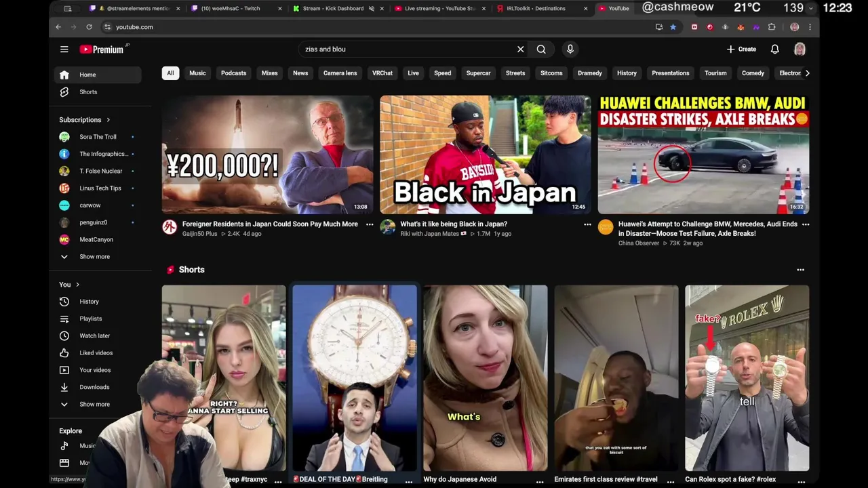The height and width of the screenshot is (488, 868).
Task: Open History in the sidebar
Action: click(x=98, y=302)
